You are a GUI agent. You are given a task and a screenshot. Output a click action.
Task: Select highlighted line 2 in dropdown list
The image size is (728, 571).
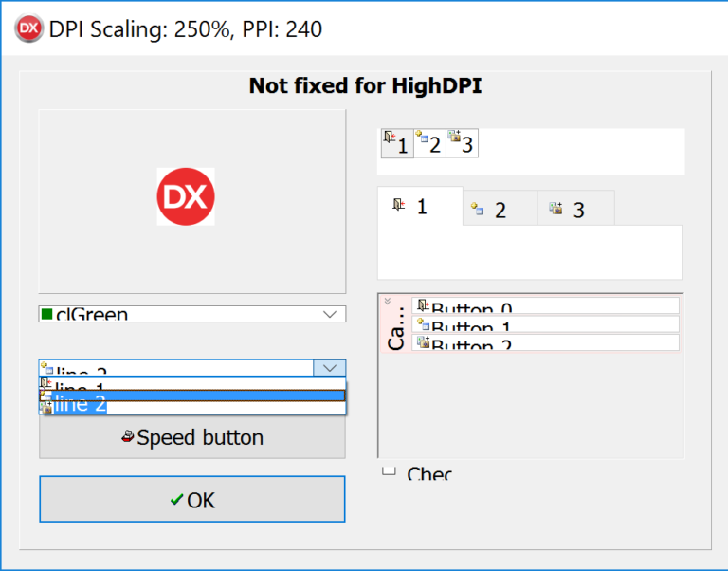point(192,396)
